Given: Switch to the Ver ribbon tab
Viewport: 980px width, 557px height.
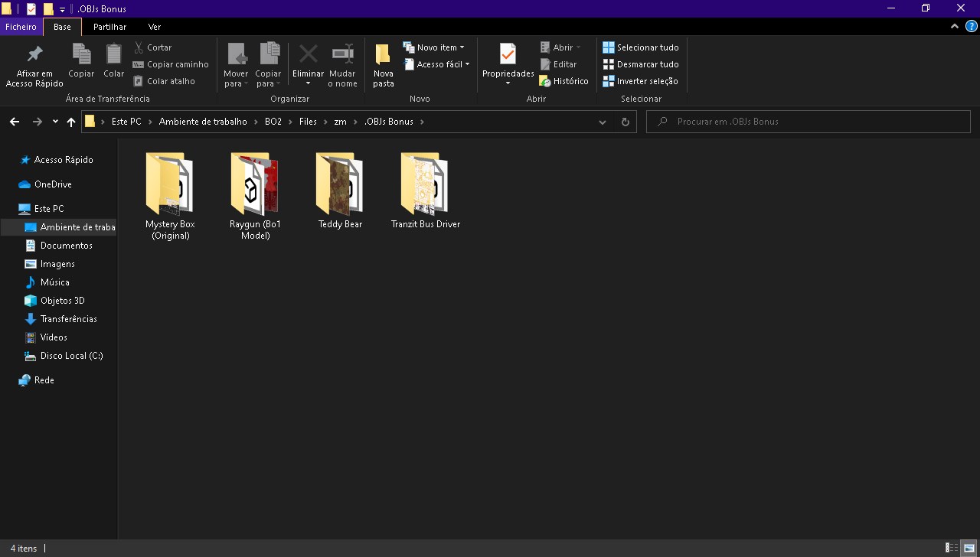Looking at the screenshot, I should (x=155, y=27).
